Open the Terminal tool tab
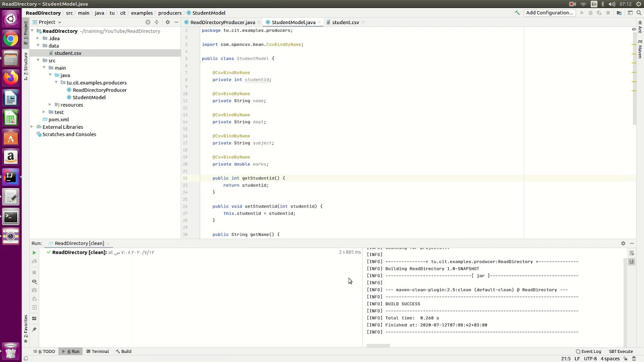644x362 pixels. click(x=97, y=351)
